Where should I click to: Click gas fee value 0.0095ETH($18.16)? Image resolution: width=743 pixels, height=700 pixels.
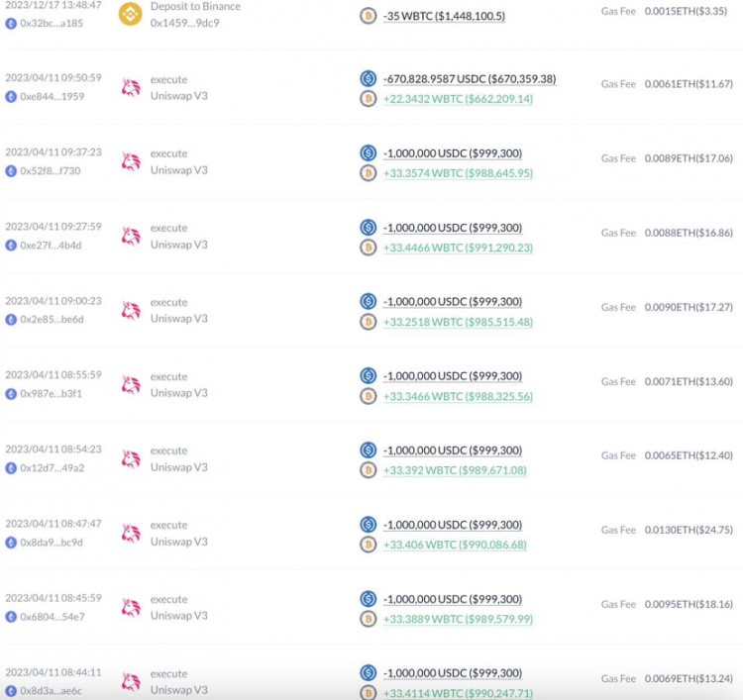[x=689, y=604]
